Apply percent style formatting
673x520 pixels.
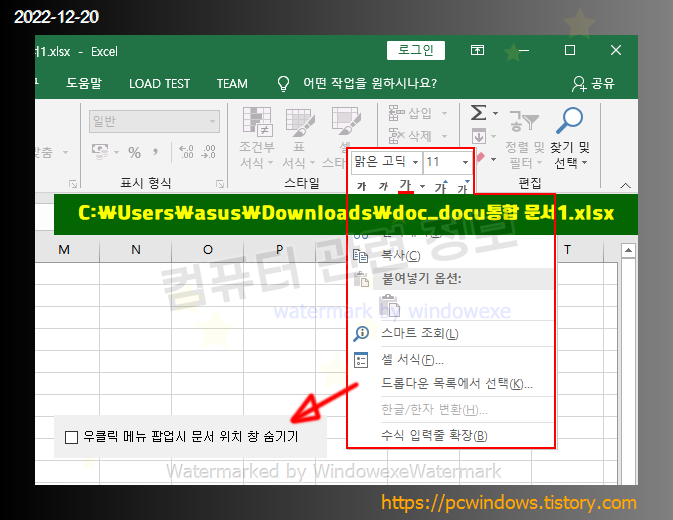(134, 152)
